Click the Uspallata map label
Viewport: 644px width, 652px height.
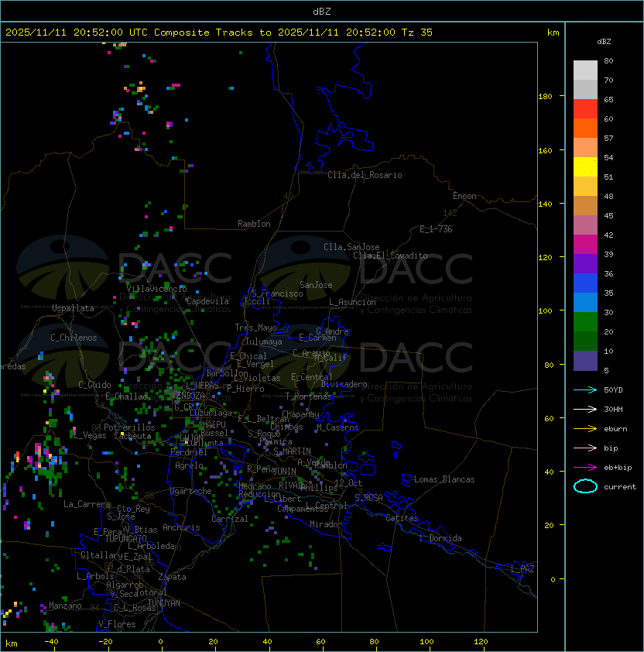pos(73,308)
